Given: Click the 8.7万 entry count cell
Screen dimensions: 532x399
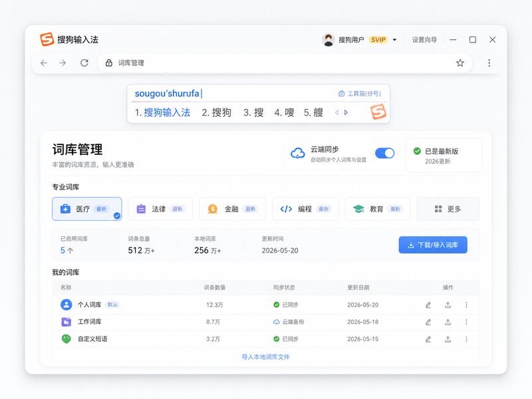Looking at the screenshot, I should click(x=213, y=322).
